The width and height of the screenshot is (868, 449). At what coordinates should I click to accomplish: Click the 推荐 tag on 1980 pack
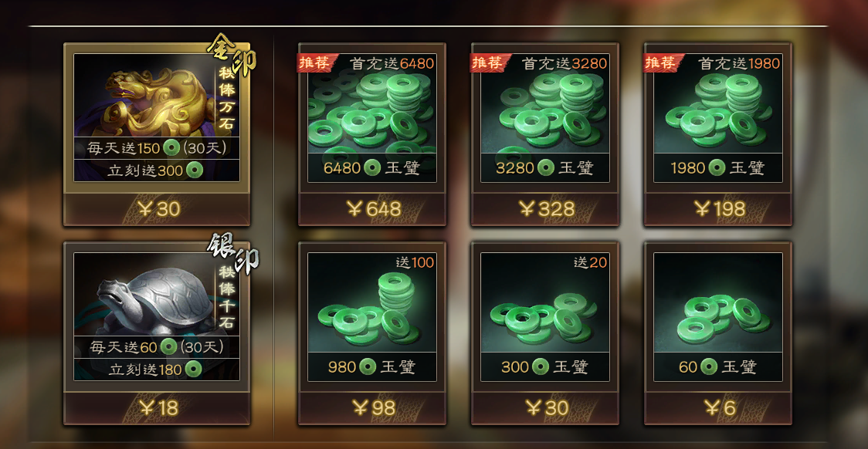[660, 62]
